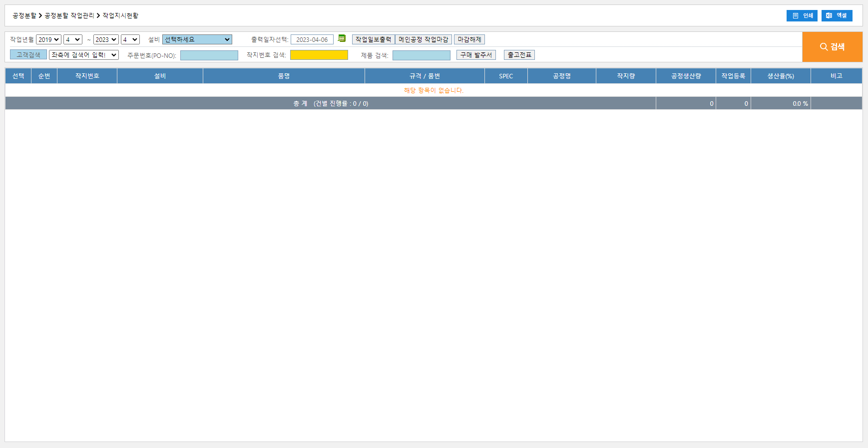Click the 출고전표 button
Screen dimensions: 868x448
tap(519, 55)
